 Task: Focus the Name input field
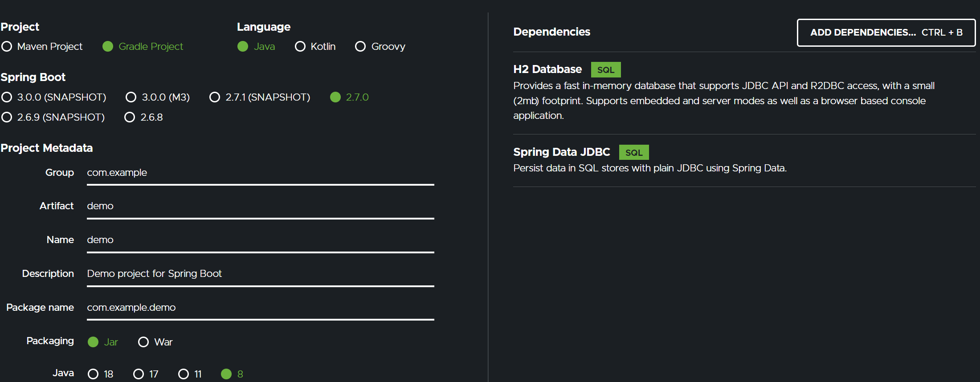261,240
